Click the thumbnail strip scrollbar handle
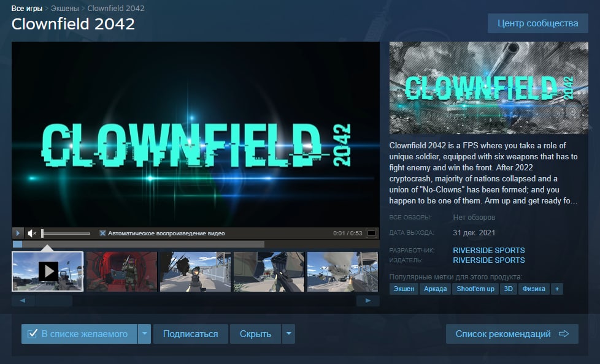600x364 pixels. pyautogui.click(x=53, y=300)
